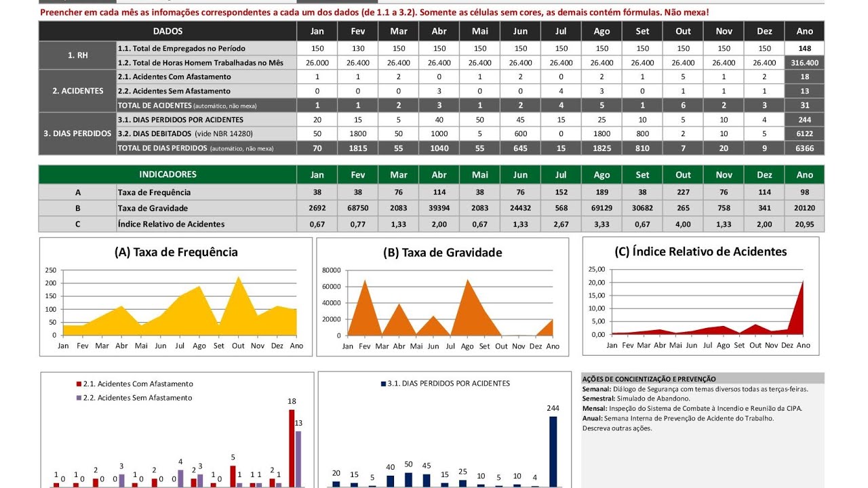
Task: Select the Jan hours cell showing 26.000
Action: (x=317, y=62)
